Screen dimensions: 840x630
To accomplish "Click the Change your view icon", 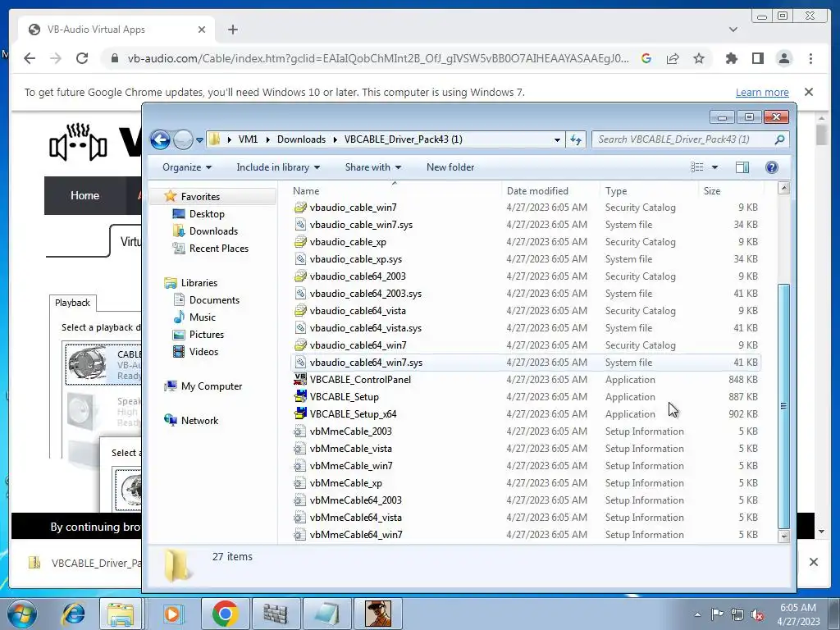I will tap(697, 167).
